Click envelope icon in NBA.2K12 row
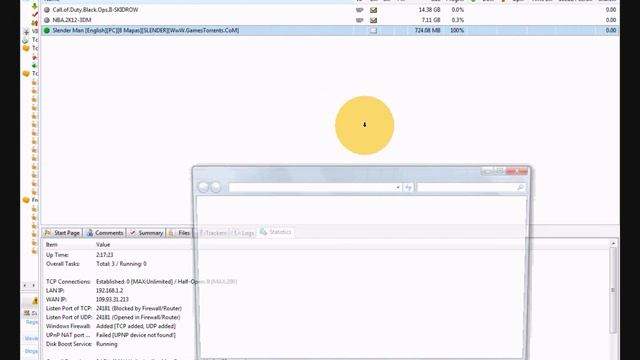This screenshot has height=360, width=640. 373,20
